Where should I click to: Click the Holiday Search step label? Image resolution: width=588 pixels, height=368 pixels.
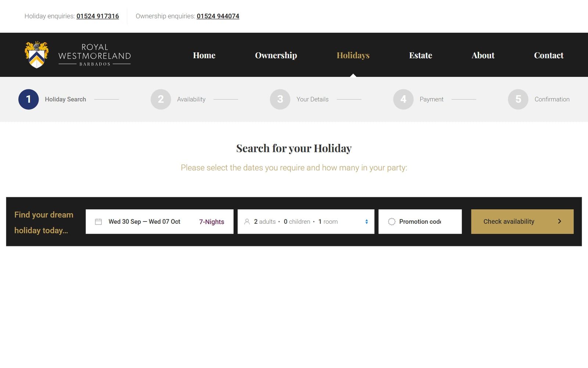[x=65, y=99]
